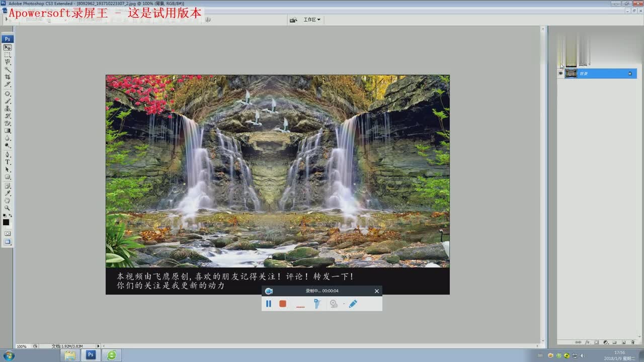Select the Slice tool
Image resolution: width=644 pixels, height=362 pixels.
(8, 84)
